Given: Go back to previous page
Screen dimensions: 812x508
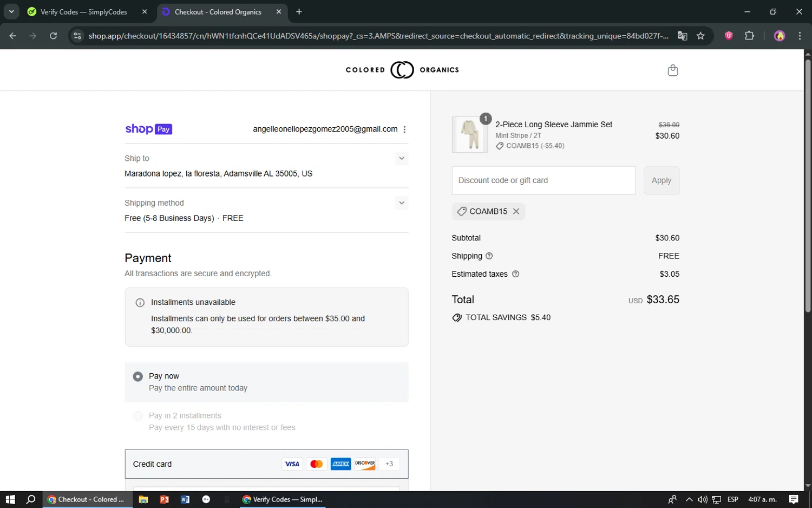Looking at the screenshot, I should click(13, 36).
